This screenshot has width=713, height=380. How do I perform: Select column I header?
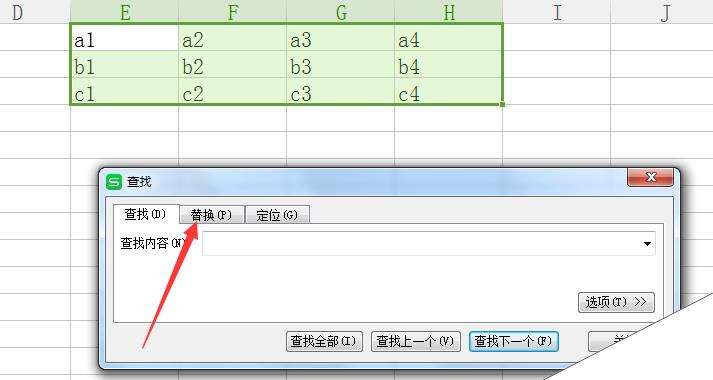click(x=557, y=11)
